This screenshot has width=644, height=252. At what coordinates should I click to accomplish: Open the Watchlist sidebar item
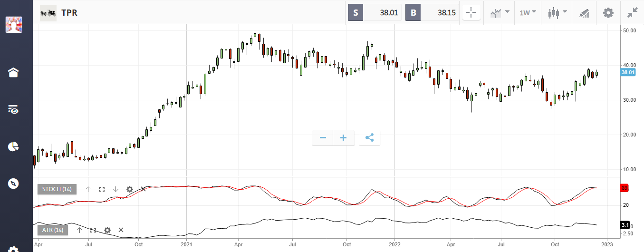point(13,110)
